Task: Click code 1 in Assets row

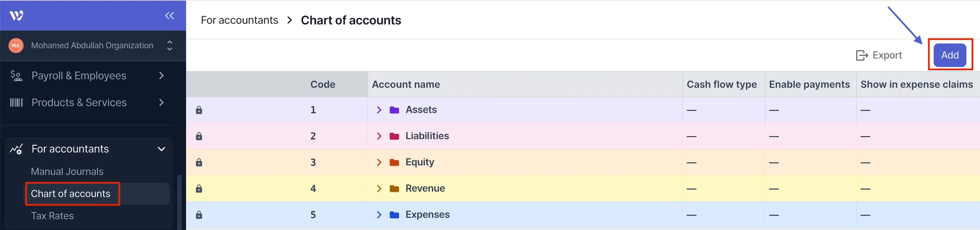Action: (313, 110)
